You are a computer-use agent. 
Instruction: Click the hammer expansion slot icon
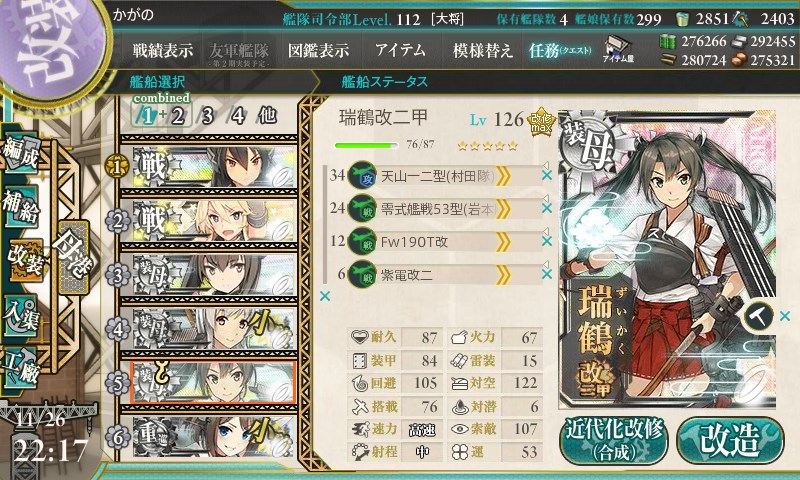tap(758, 316)
